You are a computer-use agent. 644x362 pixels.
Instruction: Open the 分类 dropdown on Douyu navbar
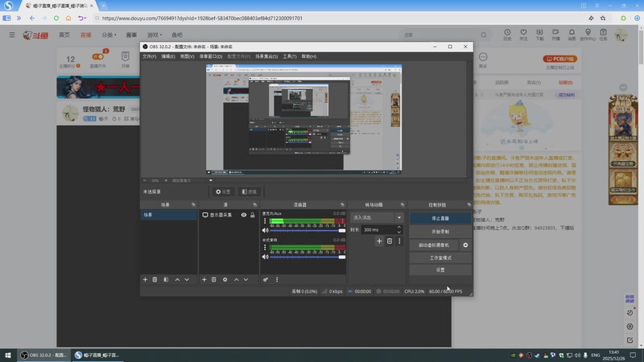point(109,35)
